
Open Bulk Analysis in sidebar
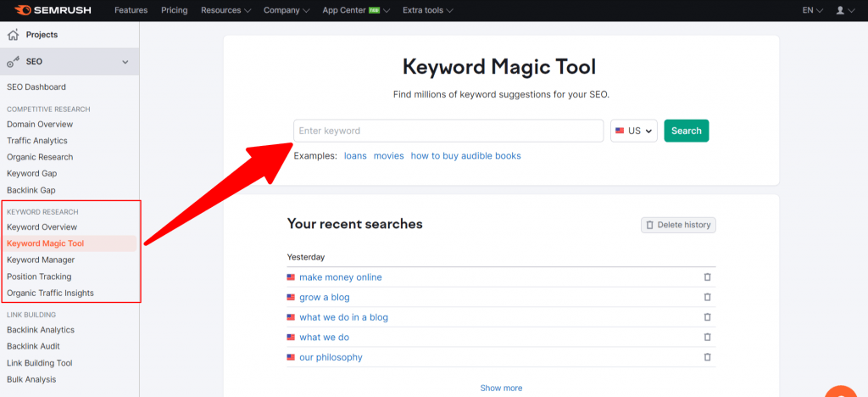[x=31, y=379]
